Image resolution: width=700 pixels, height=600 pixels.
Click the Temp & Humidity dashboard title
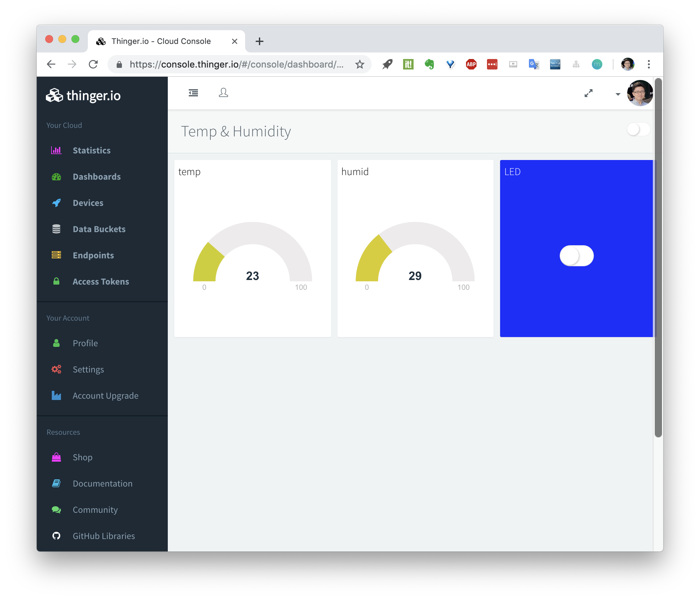point(236,131)
